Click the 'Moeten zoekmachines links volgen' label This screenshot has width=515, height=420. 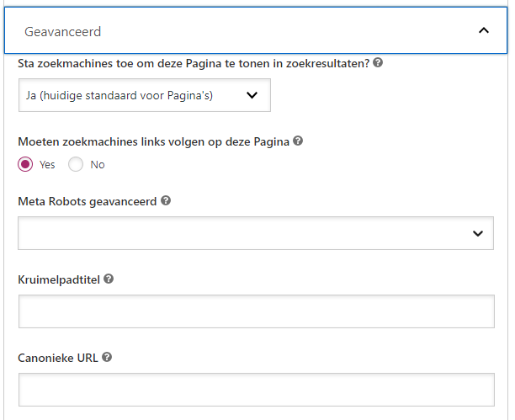[x=153, y=141]
